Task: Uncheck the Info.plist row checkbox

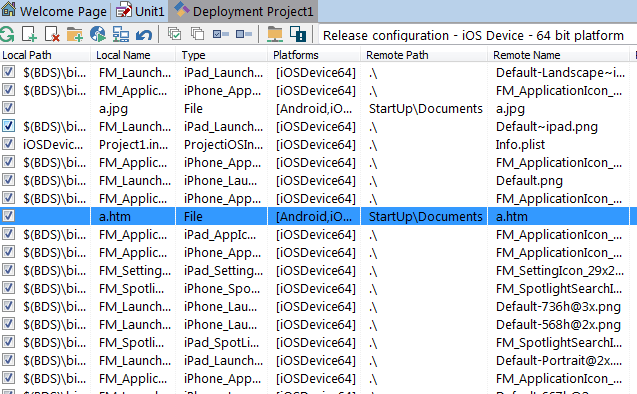Action: (x=8, y=144)
